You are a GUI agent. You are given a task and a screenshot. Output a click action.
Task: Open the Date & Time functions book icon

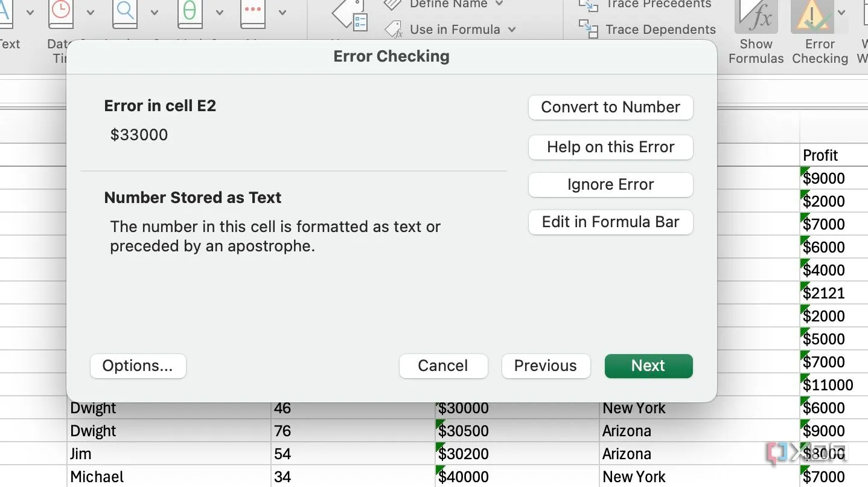(x=61, y=13)
